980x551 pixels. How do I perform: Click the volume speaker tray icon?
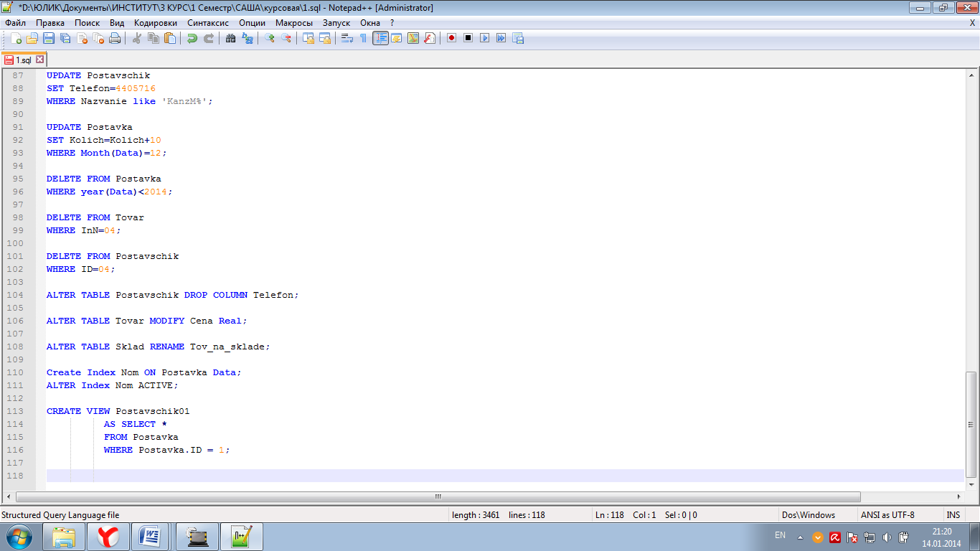pyautogui.click(x=887, y=537)
